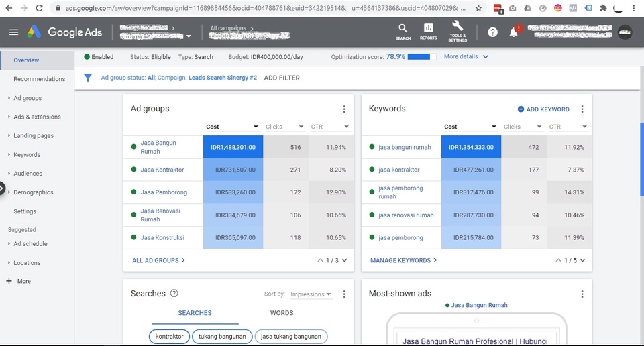Open Keywords card three-dot menu
Viewport: 644px width, 346px height.
tap(582, 109)
